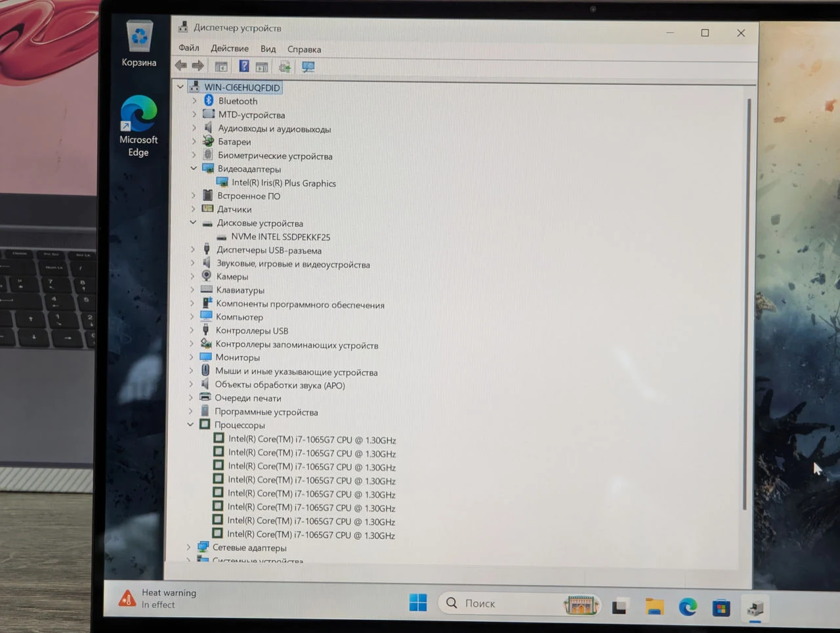Open File Explorer from the taskbar

pyautogui.click(x=654, y=607)
